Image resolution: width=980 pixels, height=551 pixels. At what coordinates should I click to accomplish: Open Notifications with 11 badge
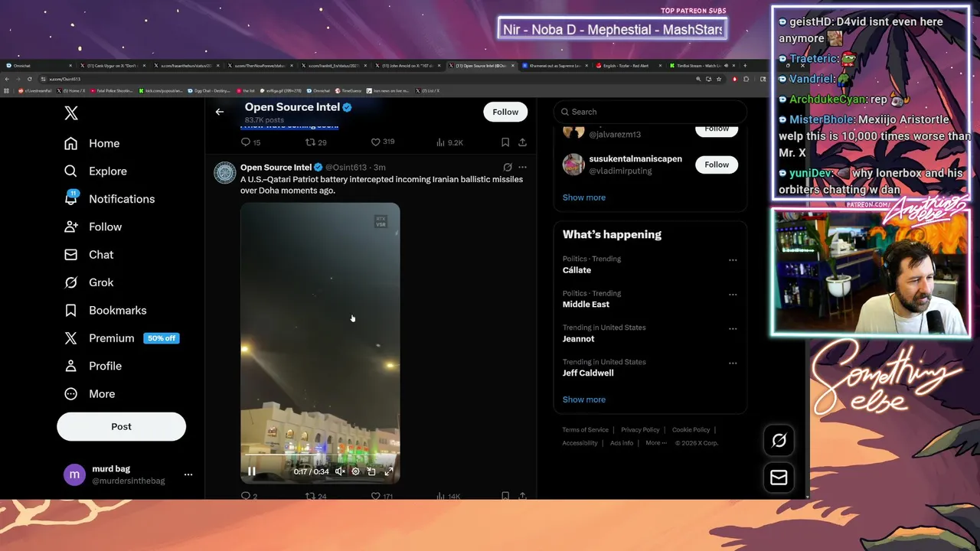pos(109,199)
